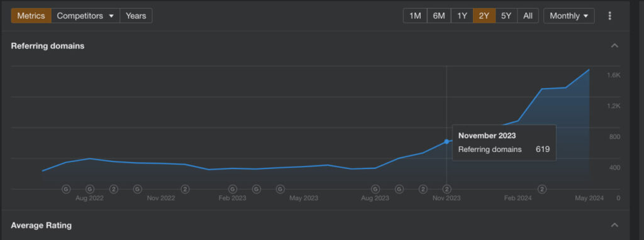The height and width of the screenshot is (240, 644).
Task: Click the Google update marker above Aug 2022
Action: point(90,189)
